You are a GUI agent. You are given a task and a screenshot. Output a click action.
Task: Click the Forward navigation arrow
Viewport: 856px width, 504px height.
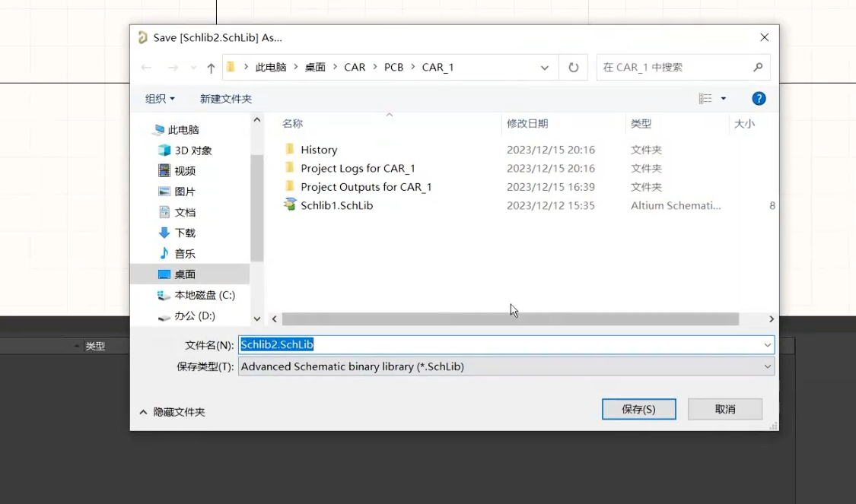(173, 68)
